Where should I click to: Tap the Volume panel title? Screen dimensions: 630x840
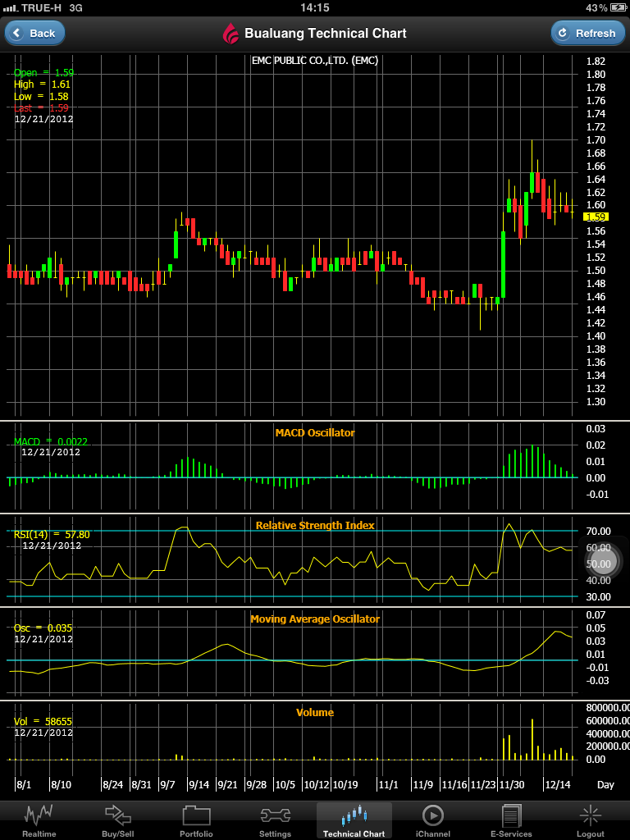(315, 713)
